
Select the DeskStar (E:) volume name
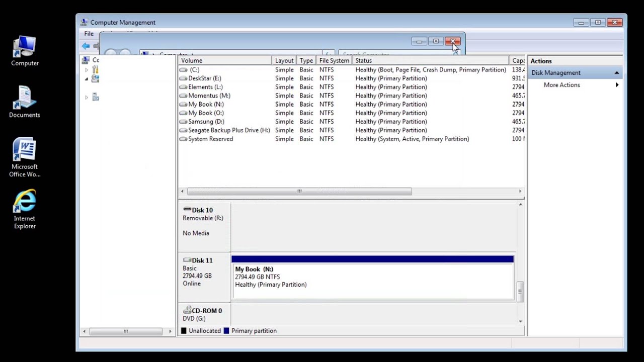(x=204, y=78)
